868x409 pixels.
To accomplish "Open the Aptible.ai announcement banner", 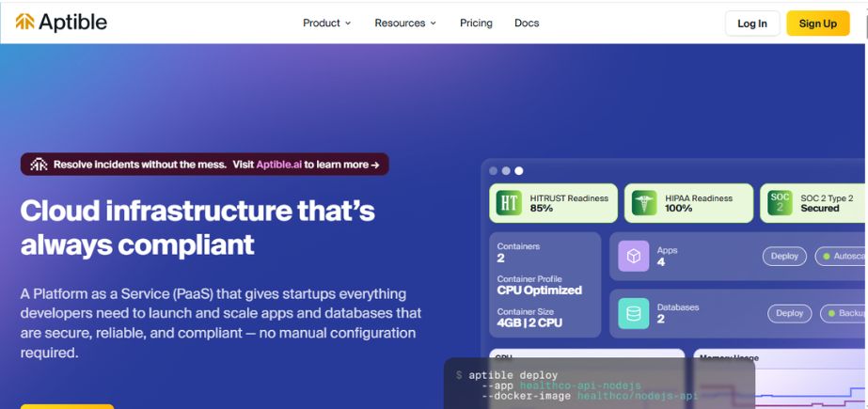I will tap(205, 165).
